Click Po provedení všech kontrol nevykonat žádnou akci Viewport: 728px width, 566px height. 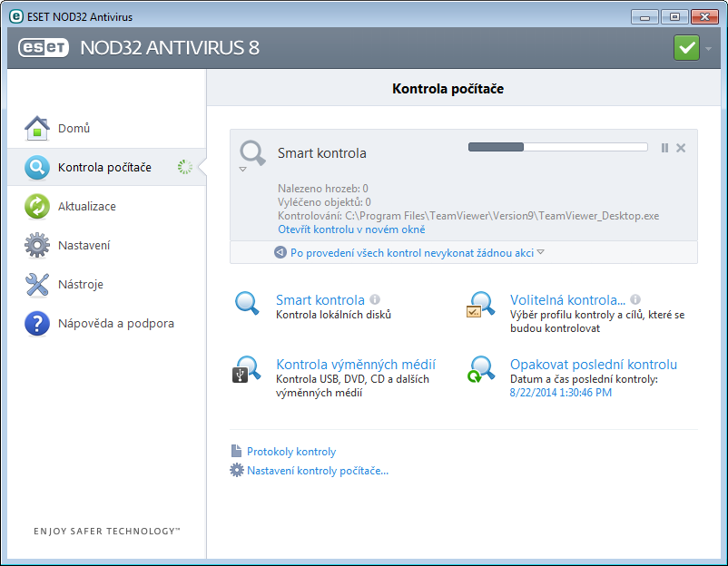point(412,253)
